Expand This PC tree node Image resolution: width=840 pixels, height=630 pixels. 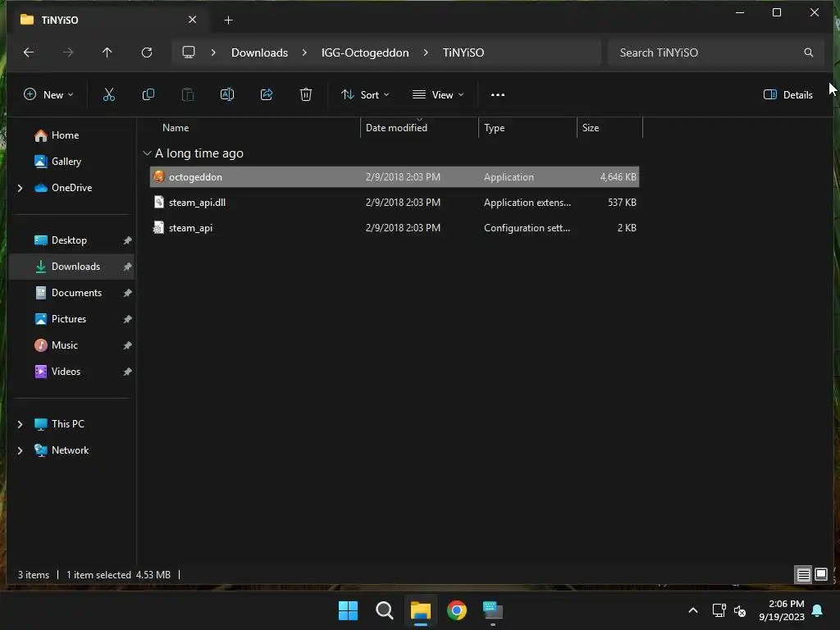point(20,424)
